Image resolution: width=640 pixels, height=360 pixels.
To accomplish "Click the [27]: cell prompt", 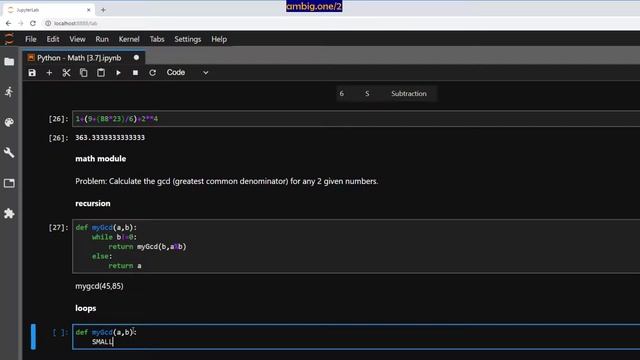I will (58, 227).
